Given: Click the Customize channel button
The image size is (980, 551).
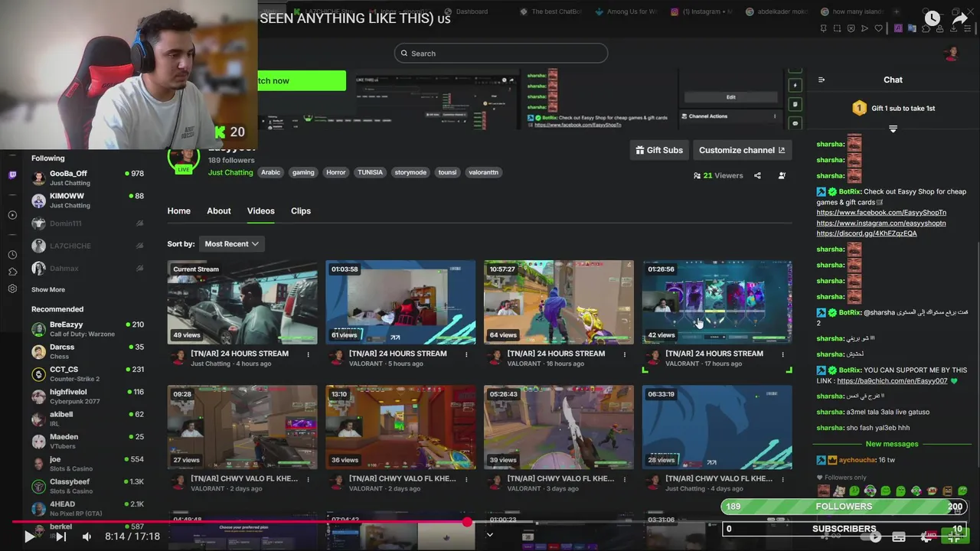Looking at the screenshot, I should pyautogui.click(x=742, y=150).
